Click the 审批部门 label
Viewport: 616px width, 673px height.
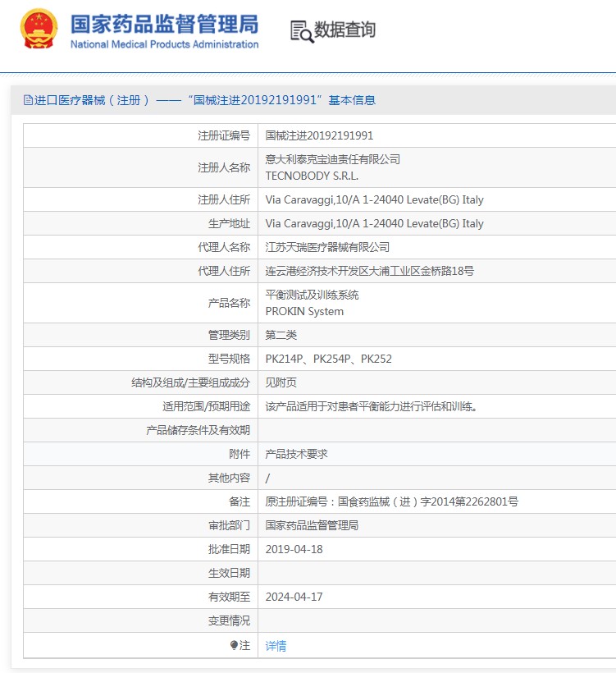[229, 525]
